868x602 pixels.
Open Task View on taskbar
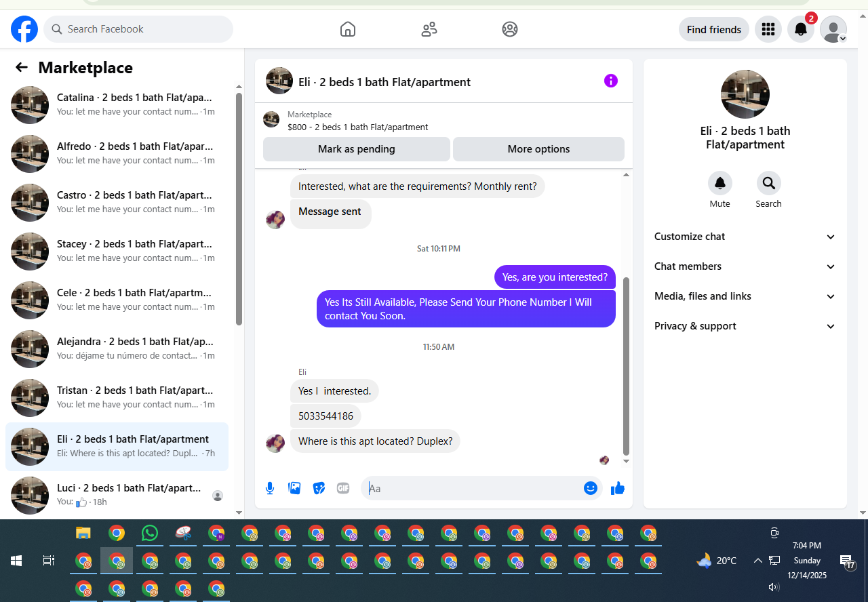(49, 561)
